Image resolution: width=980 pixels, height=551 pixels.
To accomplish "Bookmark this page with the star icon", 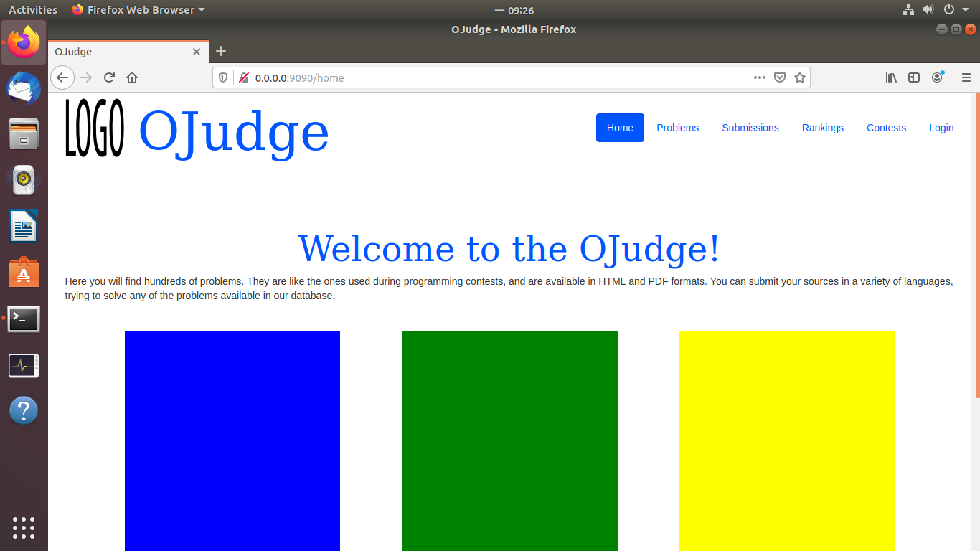I will [800, 77].
